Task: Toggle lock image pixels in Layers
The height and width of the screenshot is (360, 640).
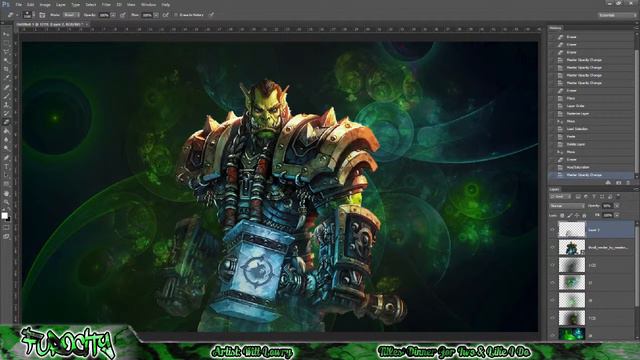Action: (570, 215)
